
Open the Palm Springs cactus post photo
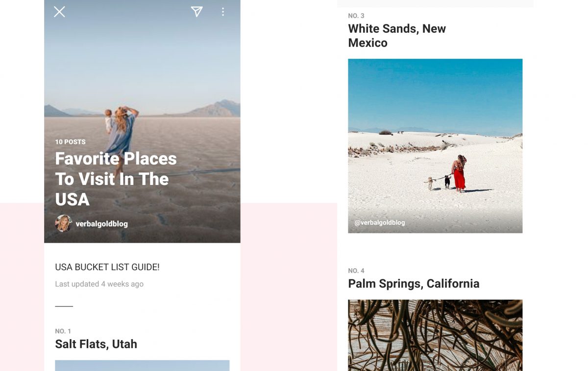pyautogui.click(x=435, y=335)
